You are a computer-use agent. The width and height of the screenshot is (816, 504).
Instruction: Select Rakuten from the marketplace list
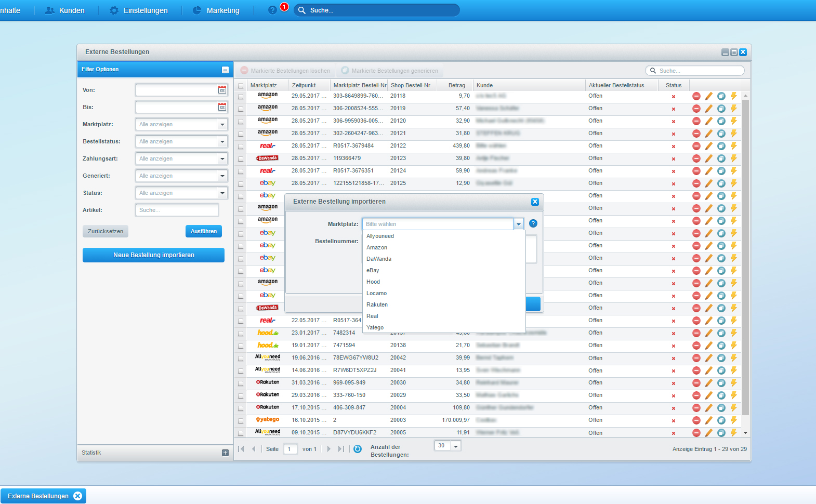pyautogui.click(x=377, y=304)
